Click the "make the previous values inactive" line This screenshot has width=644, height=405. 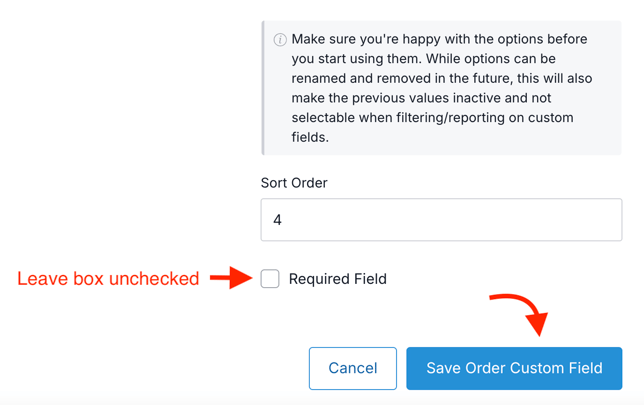pos(424,98)
